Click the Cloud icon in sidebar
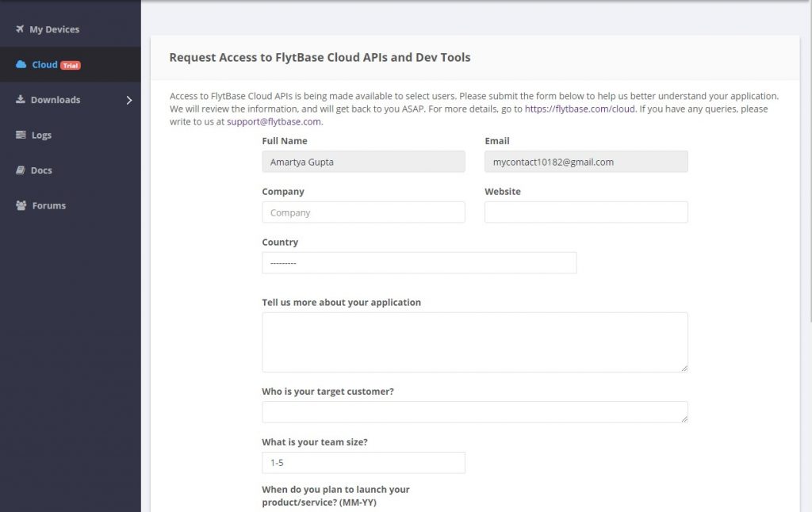 pos(21,64)
